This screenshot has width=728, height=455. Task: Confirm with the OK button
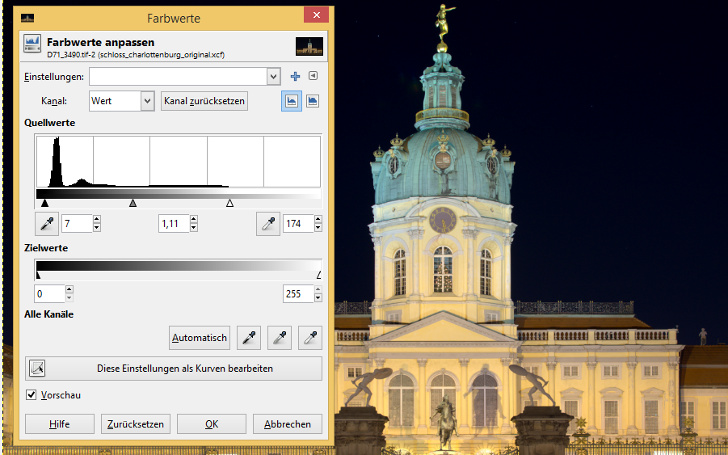(212, 424)
